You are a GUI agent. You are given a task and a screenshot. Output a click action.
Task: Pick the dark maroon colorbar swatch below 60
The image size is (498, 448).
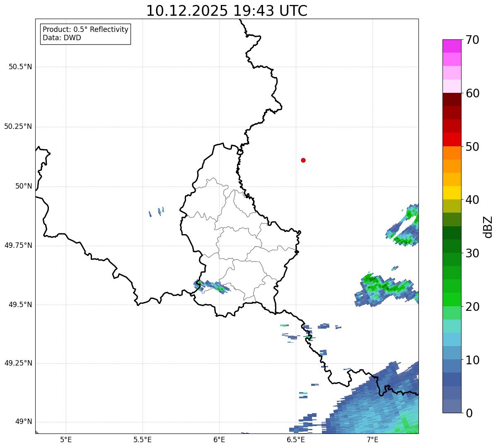pyautogui.click(x=452, y=99)
